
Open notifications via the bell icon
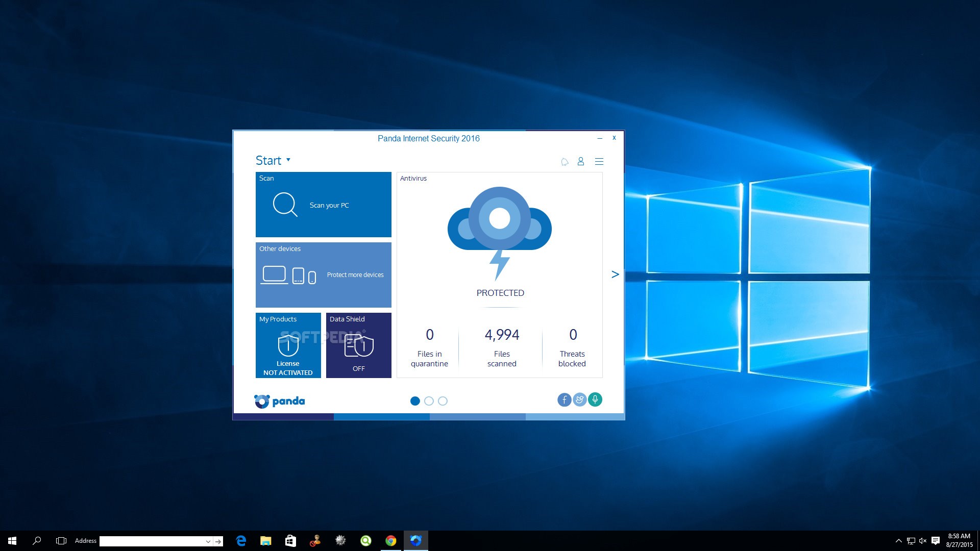point(565,161)
